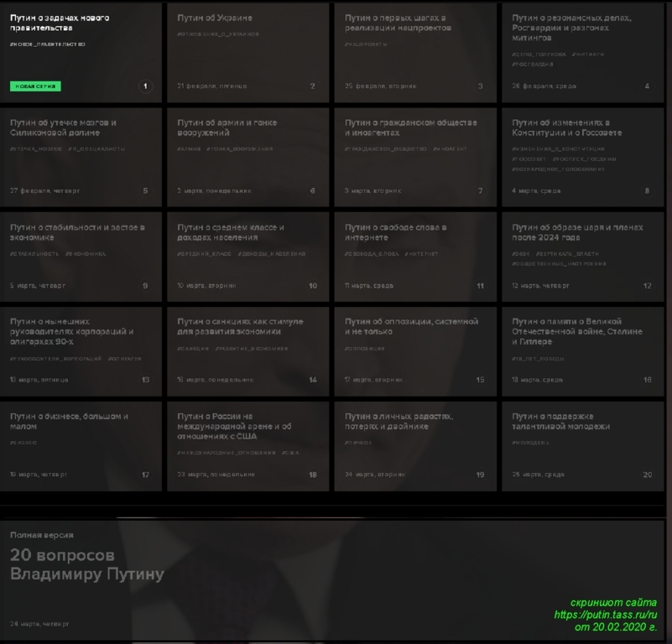This screenshot has height=644, width=672.
Task: Open episode "Путин об Украине"
Action: (x=215, y=18)
